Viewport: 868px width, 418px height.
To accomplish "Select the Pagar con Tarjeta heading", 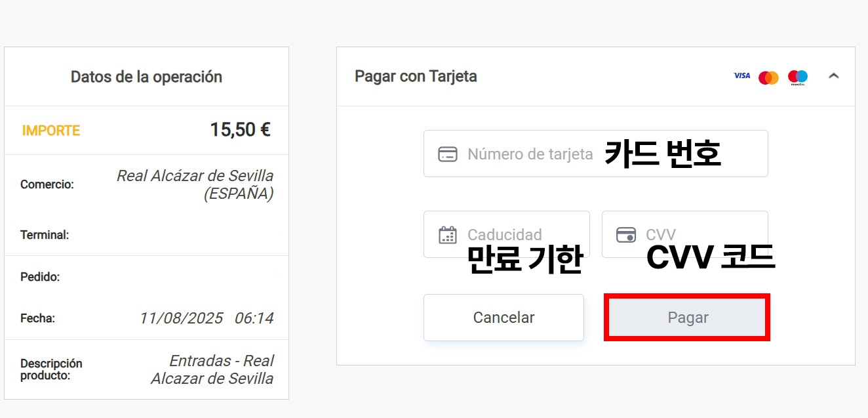I will pos(416,76).
